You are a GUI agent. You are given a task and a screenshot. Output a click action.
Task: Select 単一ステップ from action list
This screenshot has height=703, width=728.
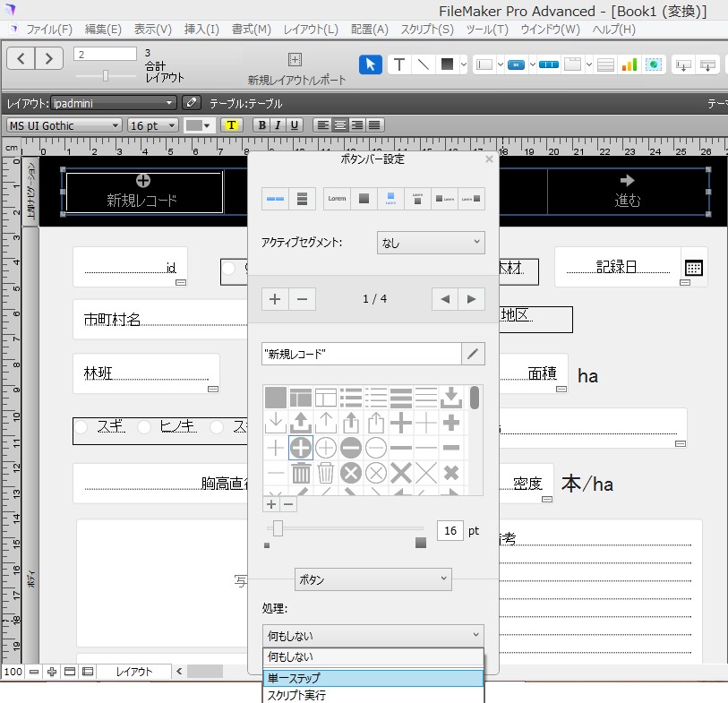point(373,678)
